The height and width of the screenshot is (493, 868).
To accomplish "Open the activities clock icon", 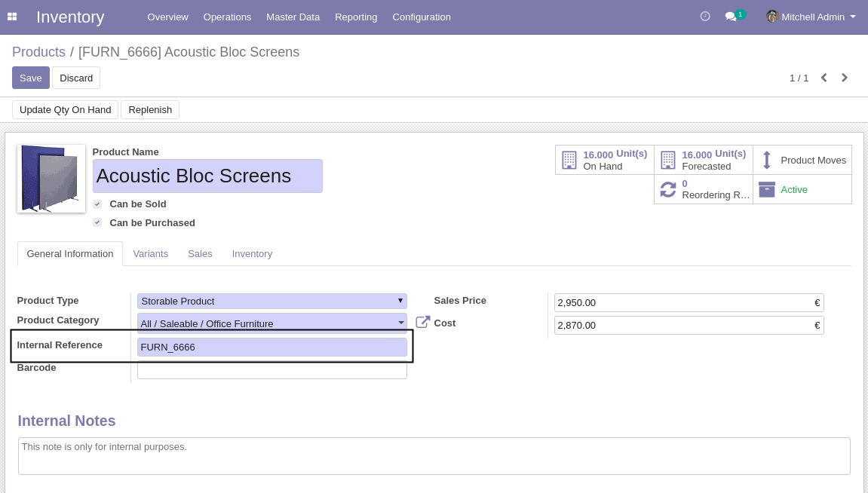I will [x=704, y=17].
